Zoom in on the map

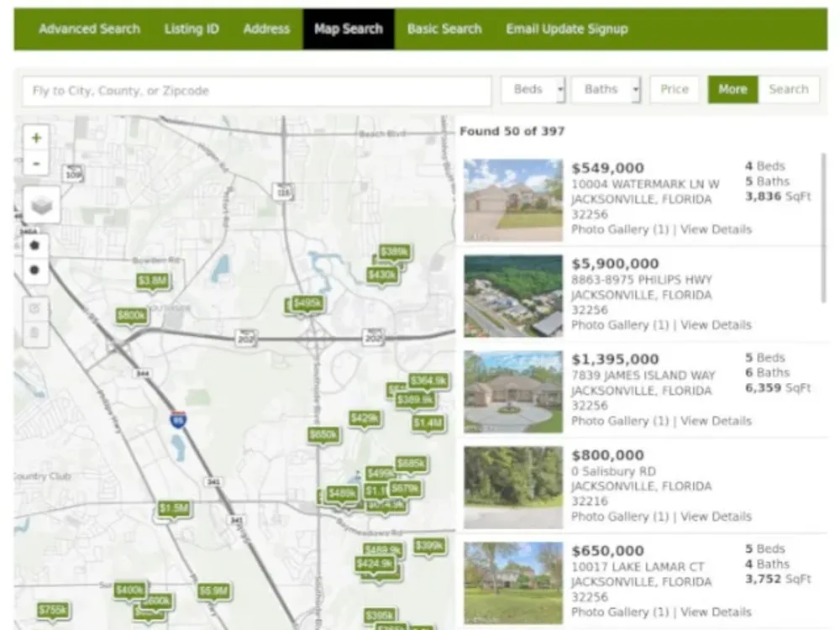(x=36, y=139)
